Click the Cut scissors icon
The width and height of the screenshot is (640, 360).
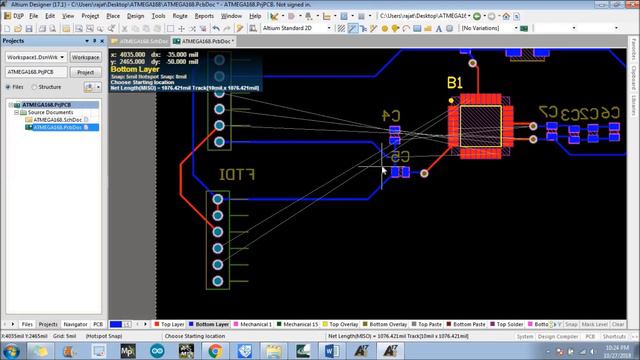point(124,29)
